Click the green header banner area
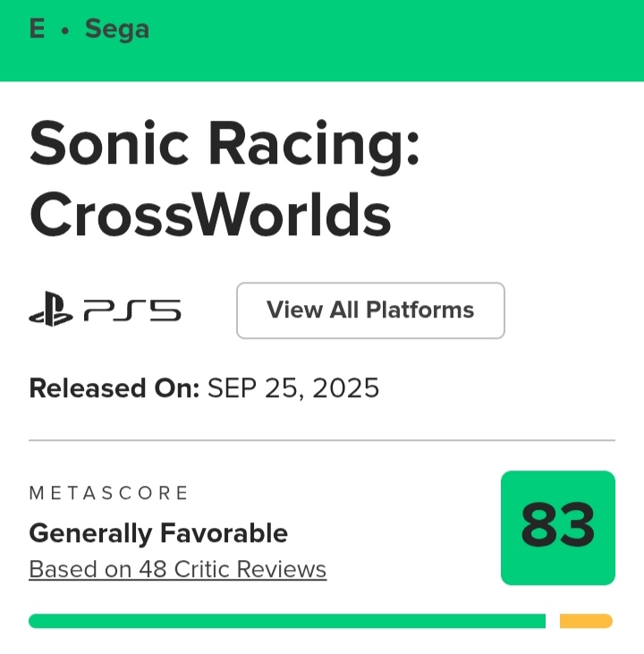This screenshot has width=644, height=654. tap(358, 40)
